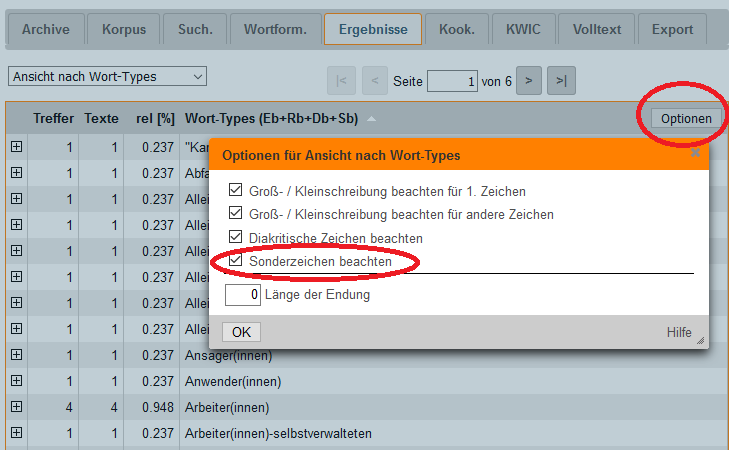This screenshot has height=450, width=729.
Task: Grab the dialog resize handle corner
Action: (x=700, y=341)
